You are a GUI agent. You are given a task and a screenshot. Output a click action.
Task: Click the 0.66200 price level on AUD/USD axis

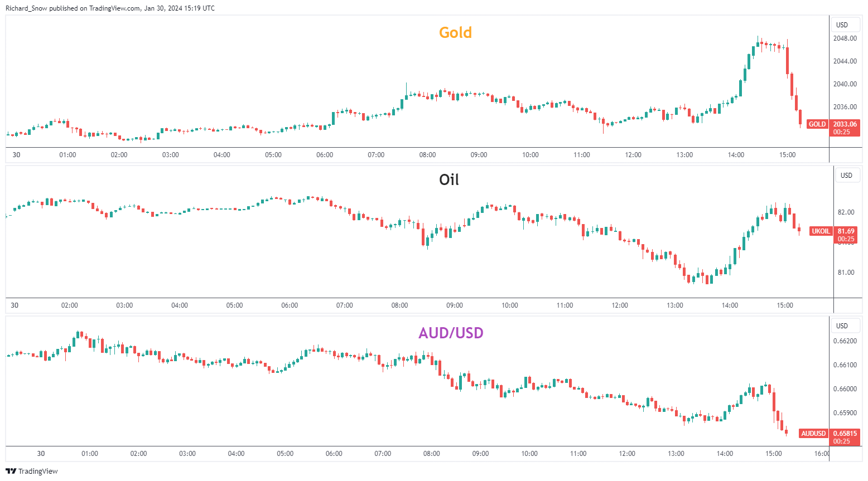tap(845, 341)
